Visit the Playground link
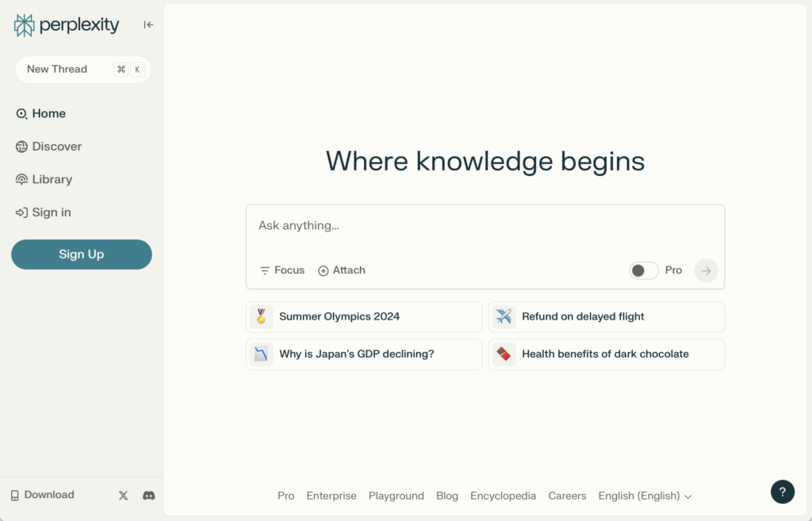This screenshot has width=812, height=521. point(396,496)
